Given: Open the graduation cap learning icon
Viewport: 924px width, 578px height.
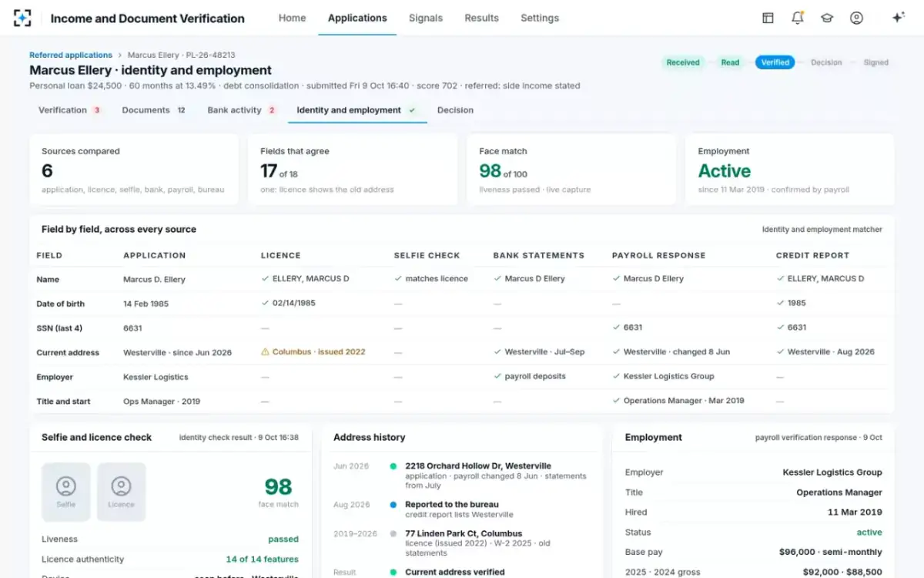Looking at the screenshot, I should coord(827,18).
